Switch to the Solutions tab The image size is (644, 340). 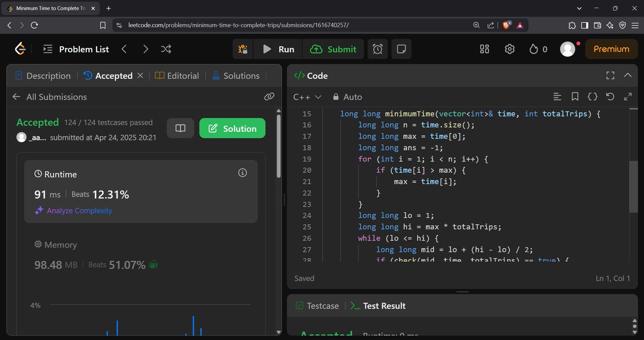[236, 76]
